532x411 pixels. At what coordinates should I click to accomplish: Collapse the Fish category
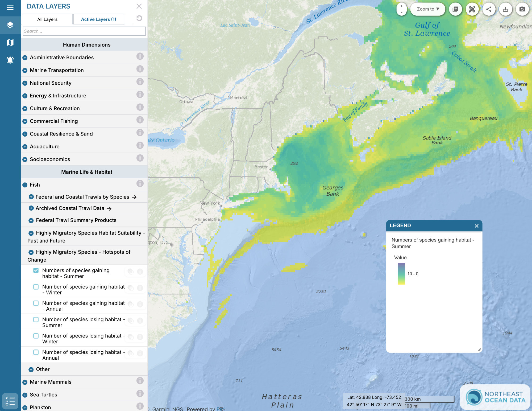click(25, 185)
